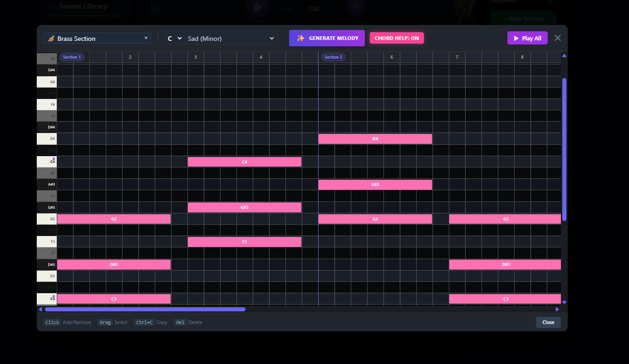Open the key selector showing C
Viewport: 629px width, 364px height.
pyautogui.click(x=174, y=38)
